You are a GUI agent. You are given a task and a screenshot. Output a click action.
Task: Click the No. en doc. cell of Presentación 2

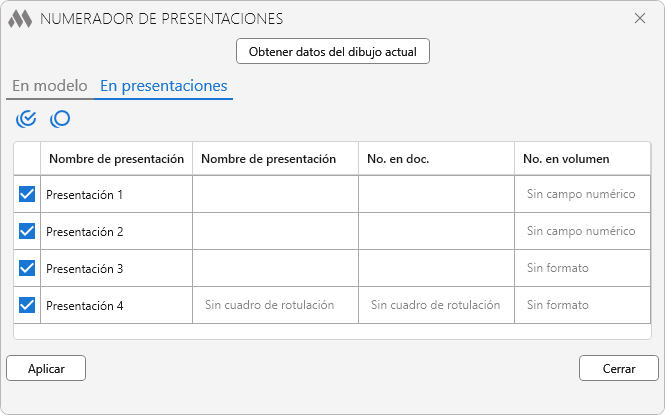tap(436, 231)
